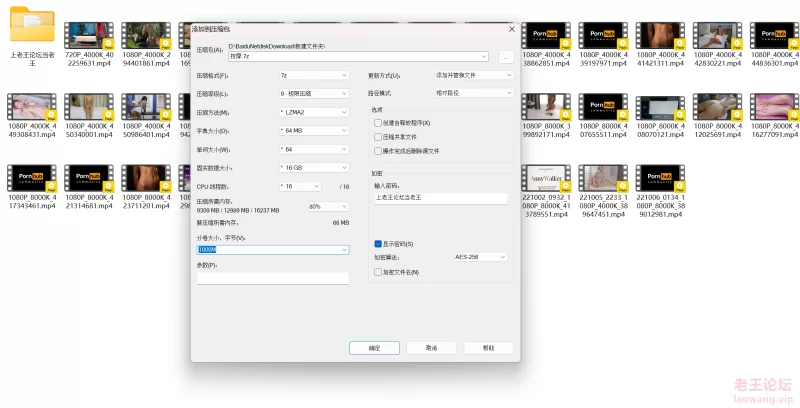Select the 1080P_8000K_412025691.mp4 file icon
Viewport: 800px width, 408px height.
tap(717, 107)
